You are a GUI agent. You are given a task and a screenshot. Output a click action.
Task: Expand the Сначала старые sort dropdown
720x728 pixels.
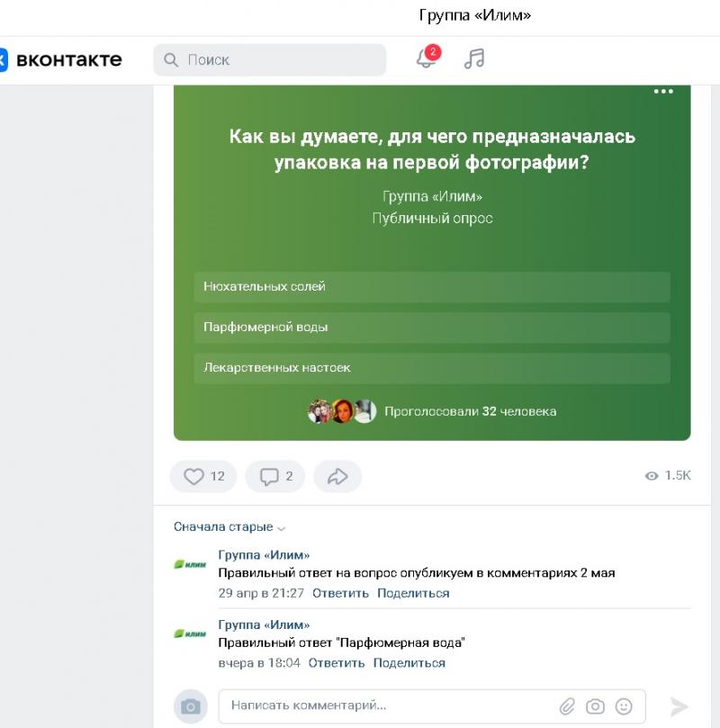click(229, 527)
